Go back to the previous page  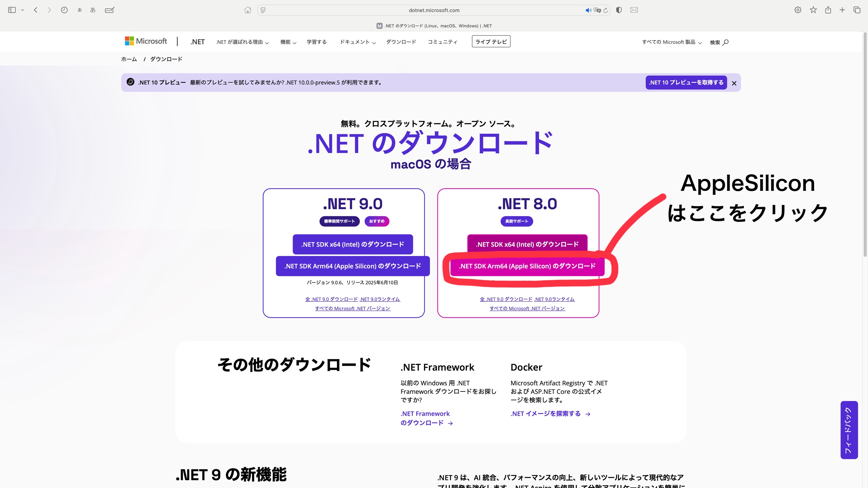(x=36, y=10)
